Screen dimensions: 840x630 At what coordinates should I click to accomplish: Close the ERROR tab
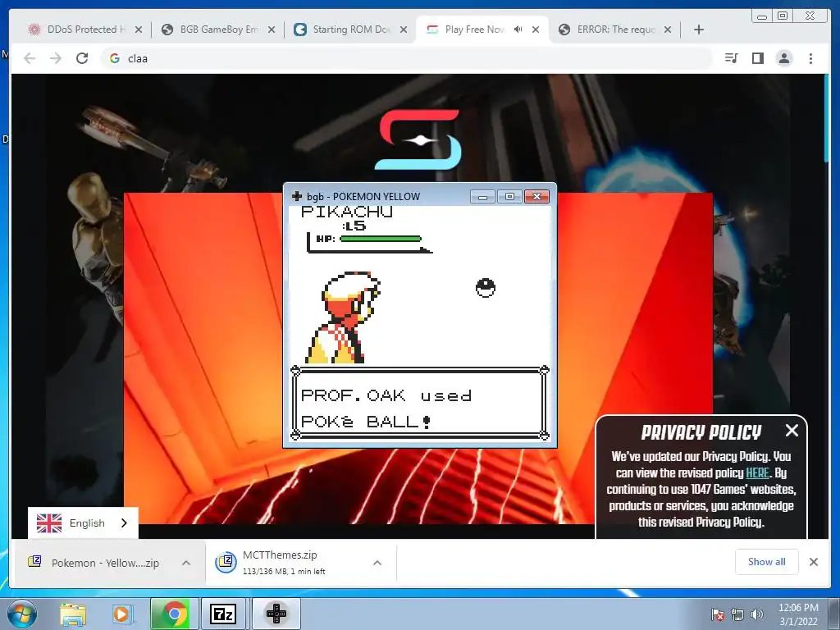coord(668,30)
